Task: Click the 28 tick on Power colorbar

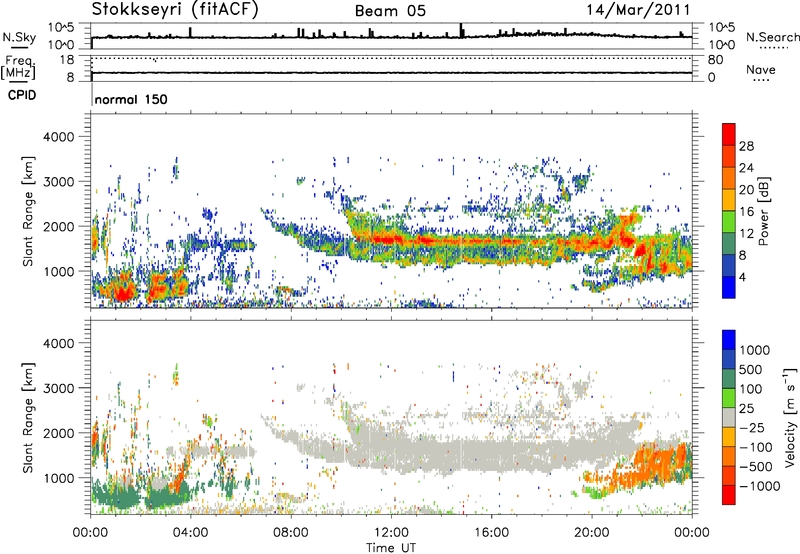Action: (x=746, y=146)
